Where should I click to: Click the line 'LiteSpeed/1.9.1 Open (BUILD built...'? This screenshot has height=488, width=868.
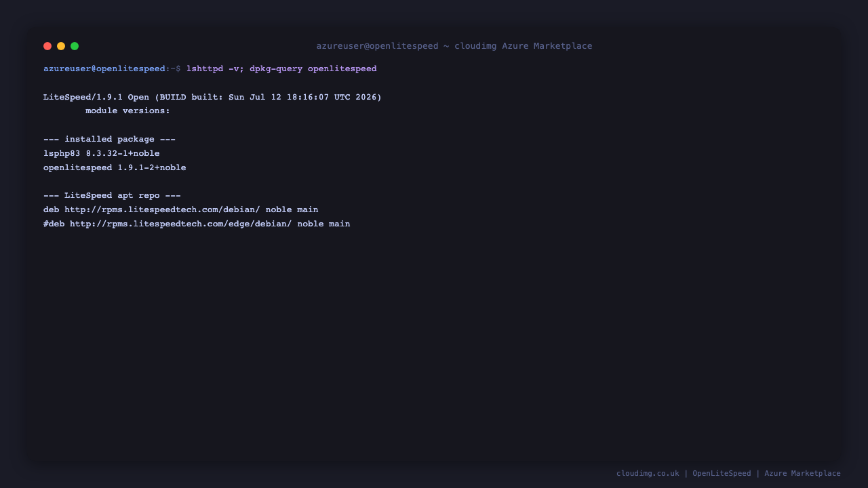click(x=212, y=97)
